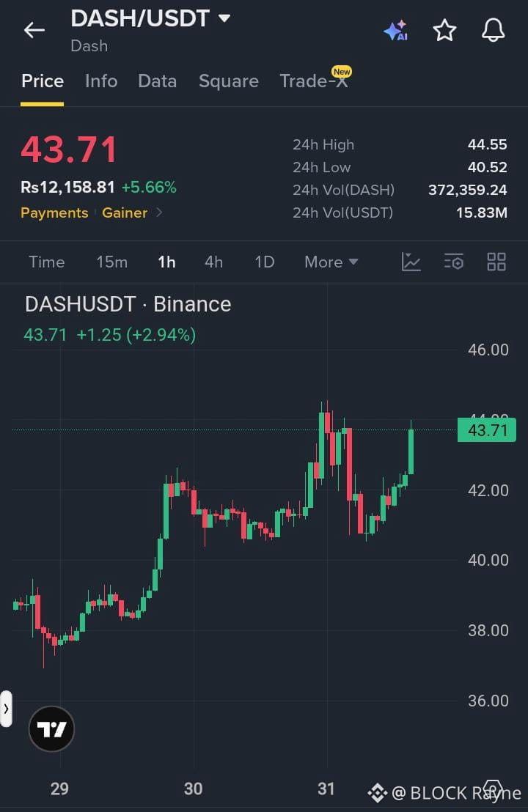The image size is (528, 812).
Task: Click the date label 31 on time axis
Action: click(x=326, y=789)
